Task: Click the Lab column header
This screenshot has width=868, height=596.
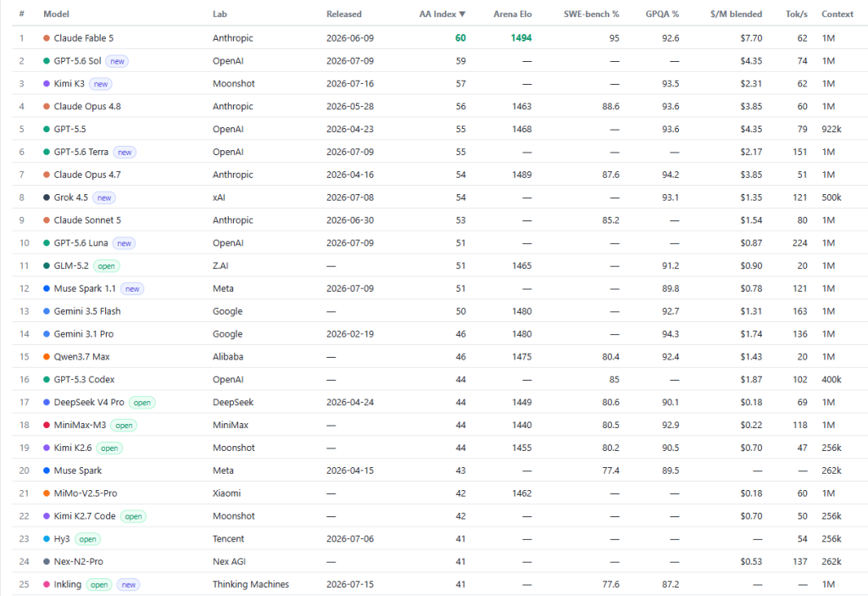Action: coord(220,14)
